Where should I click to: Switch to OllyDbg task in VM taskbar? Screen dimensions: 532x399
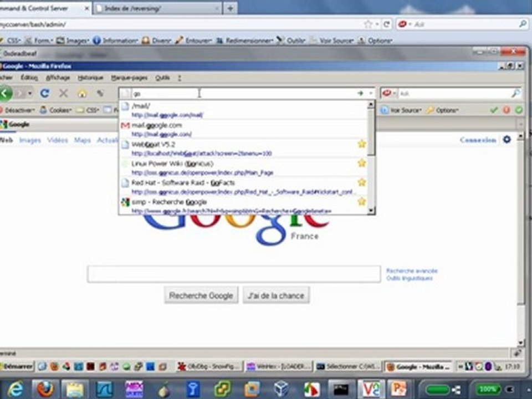[x=209, y=366]
